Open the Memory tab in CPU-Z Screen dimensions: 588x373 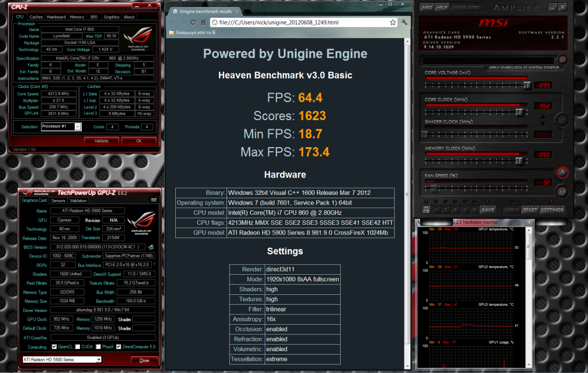click(77, 17)
